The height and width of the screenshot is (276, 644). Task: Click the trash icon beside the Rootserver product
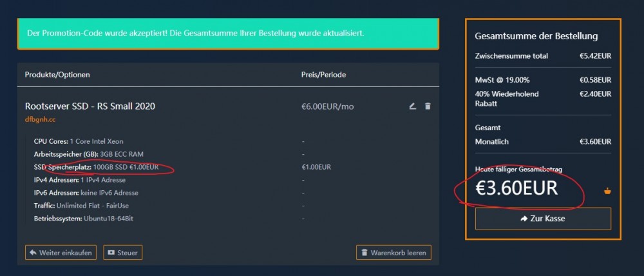pos(428,106)
